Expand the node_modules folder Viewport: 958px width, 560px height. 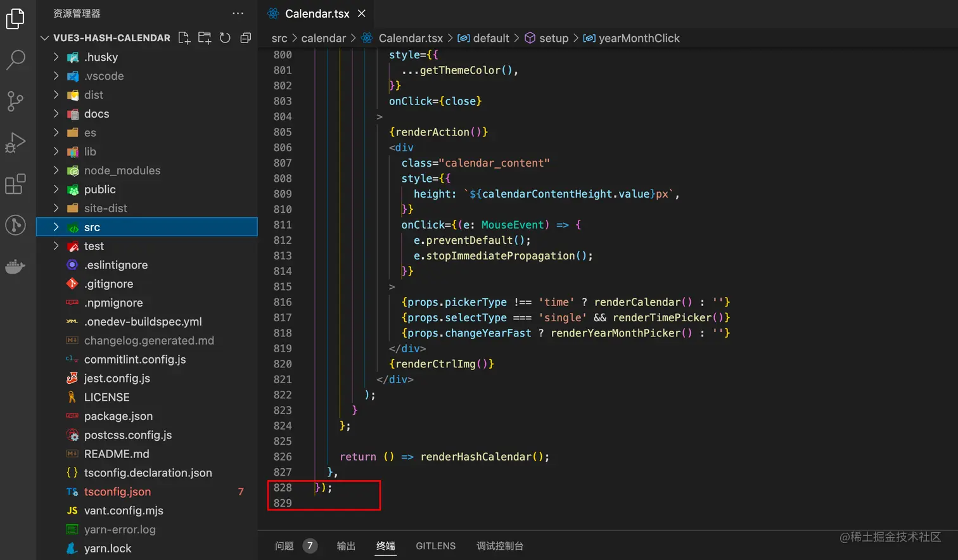click(56, 170)
